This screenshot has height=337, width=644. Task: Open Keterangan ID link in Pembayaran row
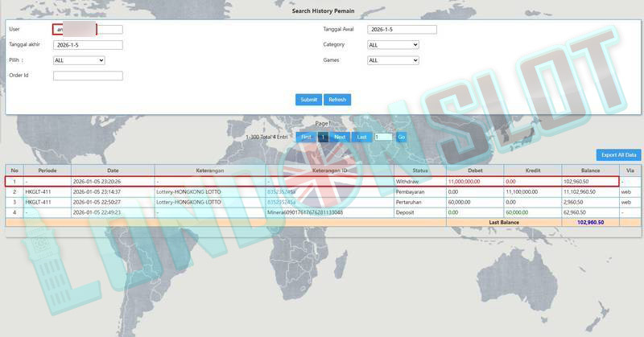pos(281,192)
